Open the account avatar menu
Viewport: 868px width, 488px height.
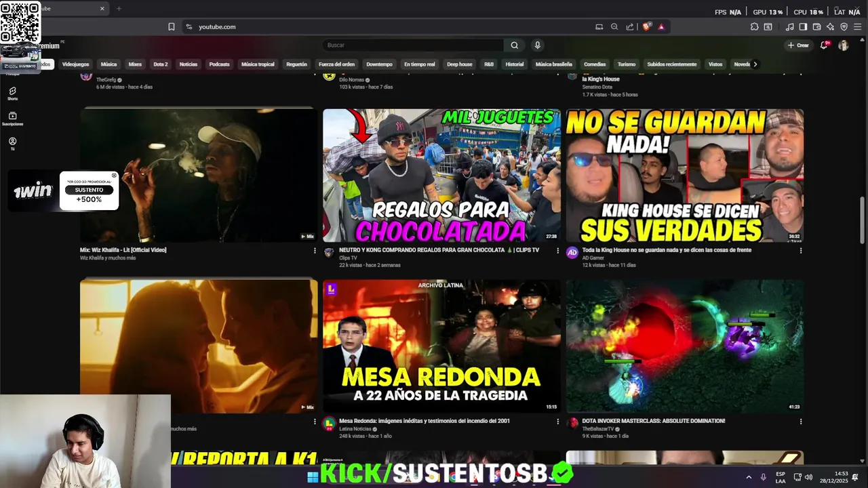pos(843,45)
